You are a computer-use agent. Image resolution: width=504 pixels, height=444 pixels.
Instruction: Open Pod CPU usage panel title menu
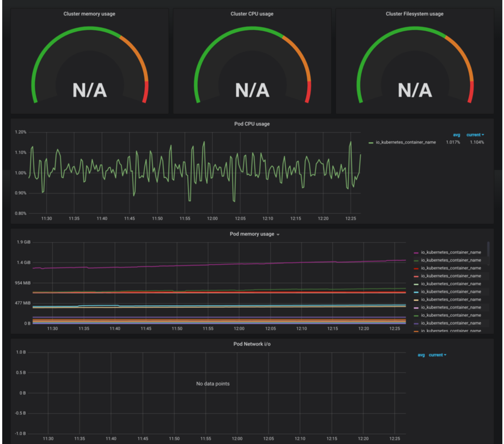tap(252, 124)
